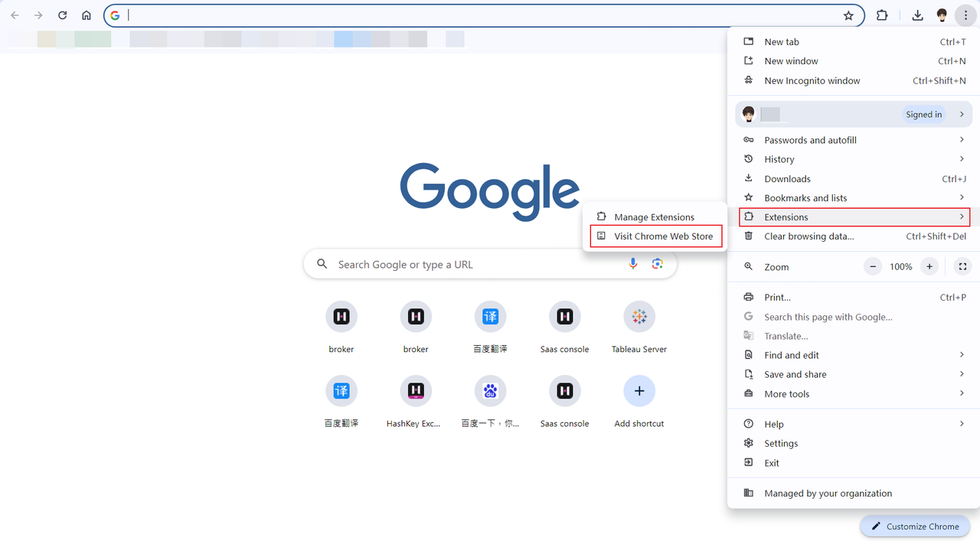Viewport: 980px width, 547px height.
Task: Go to the home page icon
Action: coord(87,15)
